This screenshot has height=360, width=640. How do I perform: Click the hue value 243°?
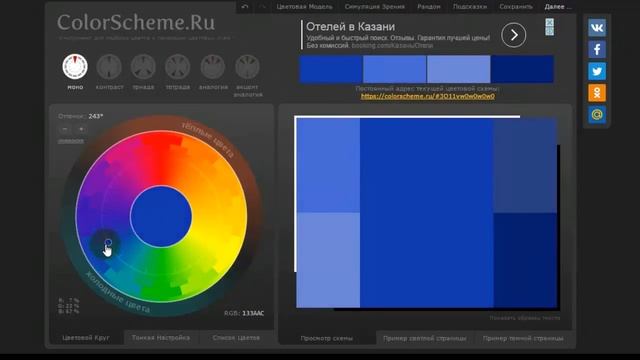click(x=96, y=116)
